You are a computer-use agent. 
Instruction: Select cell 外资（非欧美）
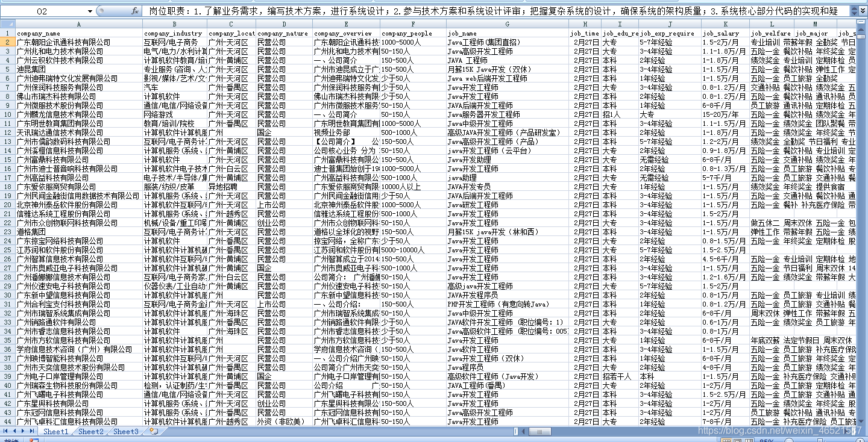pos(284,422)
